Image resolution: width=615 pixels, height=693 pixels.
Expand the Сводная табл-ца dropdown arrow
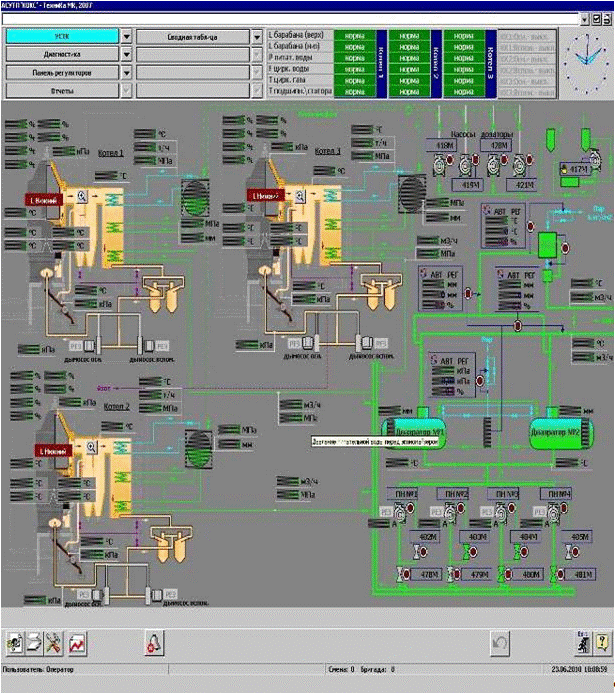(x=256, y=36)
